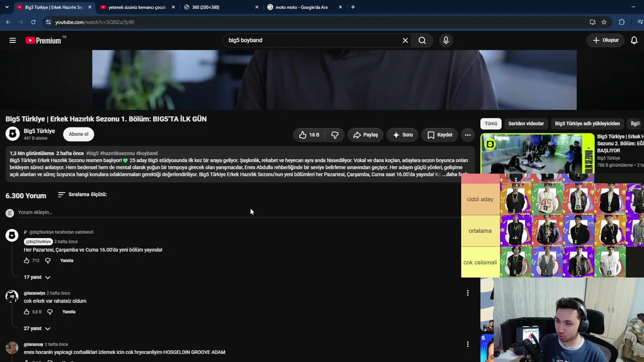Open the #hazırlıksezonu hashtag
644x362 pixels.
click(117, 153)
